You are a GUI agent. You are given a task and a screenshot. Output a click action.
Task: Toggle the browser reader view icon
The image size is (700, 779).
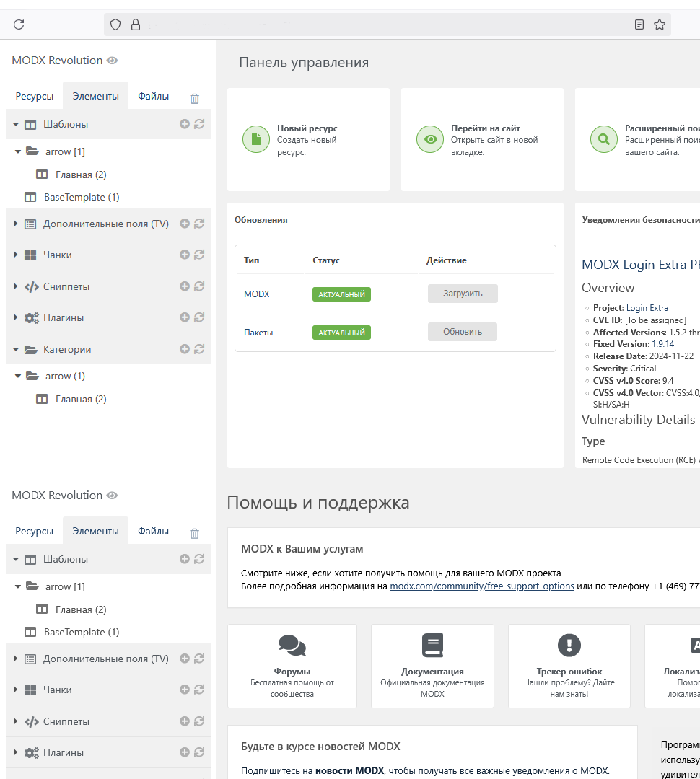639,25
